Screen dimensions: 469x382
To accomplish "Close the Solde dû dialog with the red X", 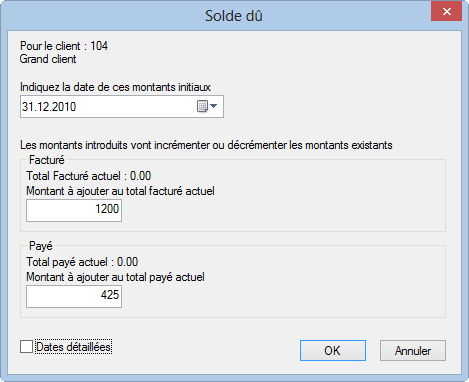I will [446, 12].
